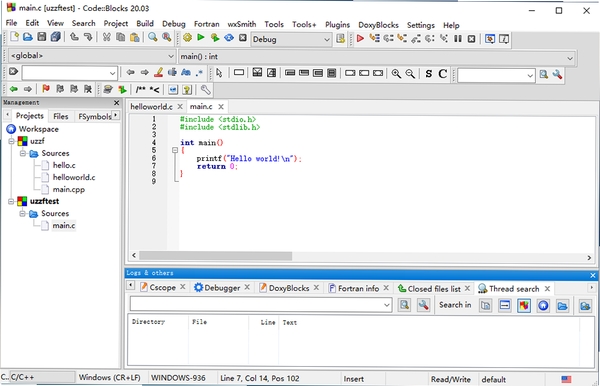
Task: Close the Management panel
Action: 117,103
